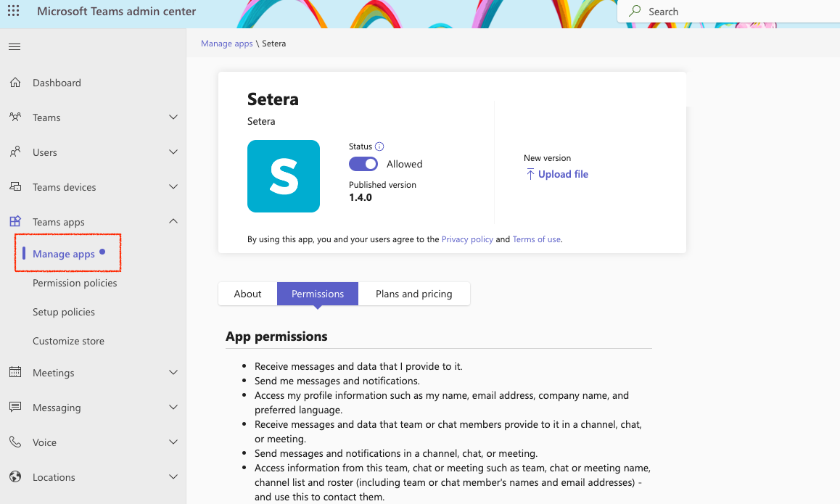Click the Meetings calendar icon
840x504 pixels.
click(x=15, y=373)
